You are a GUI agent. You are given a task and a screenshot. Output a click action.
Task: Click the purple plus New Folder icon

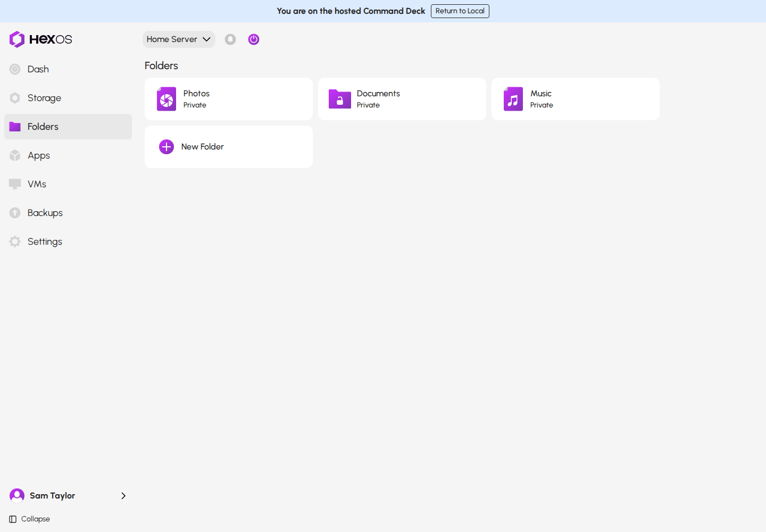tap(166, 147)
